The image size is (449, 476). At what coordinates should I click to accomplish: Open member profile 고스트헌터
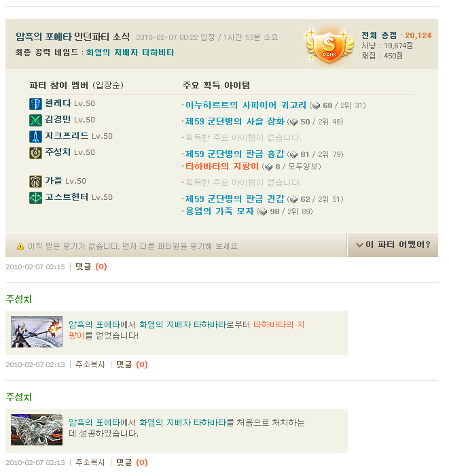pyautogui.click(x=67, y=197)
